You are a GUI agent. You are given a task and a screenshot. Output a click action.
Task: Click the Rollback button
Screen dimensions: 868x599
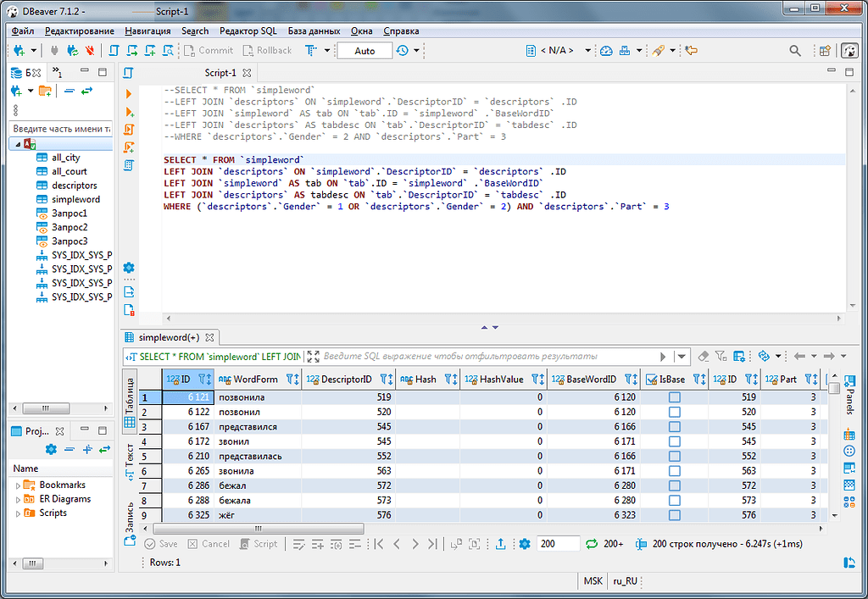pyautogui.click(x=267, y=50)
